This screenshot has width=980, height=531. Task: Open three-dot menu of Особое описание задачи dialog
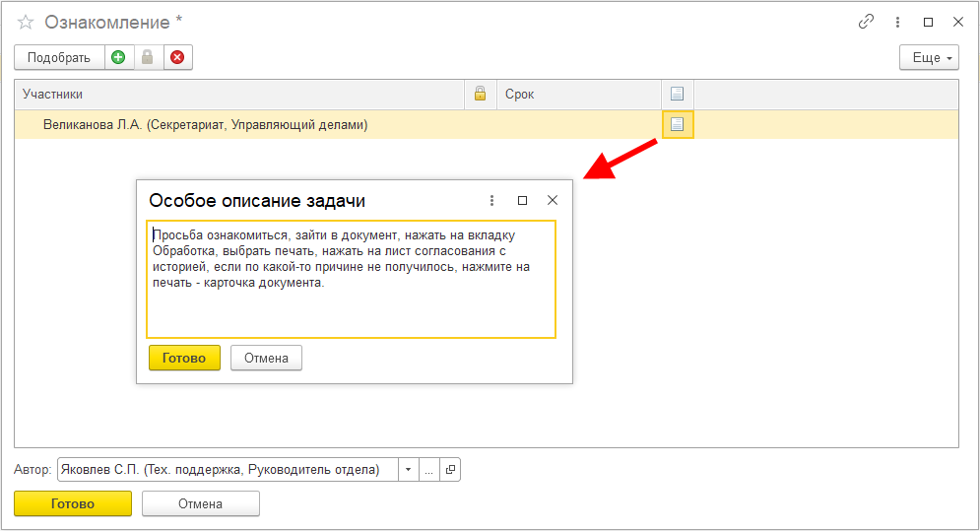[x=491, y=200]
